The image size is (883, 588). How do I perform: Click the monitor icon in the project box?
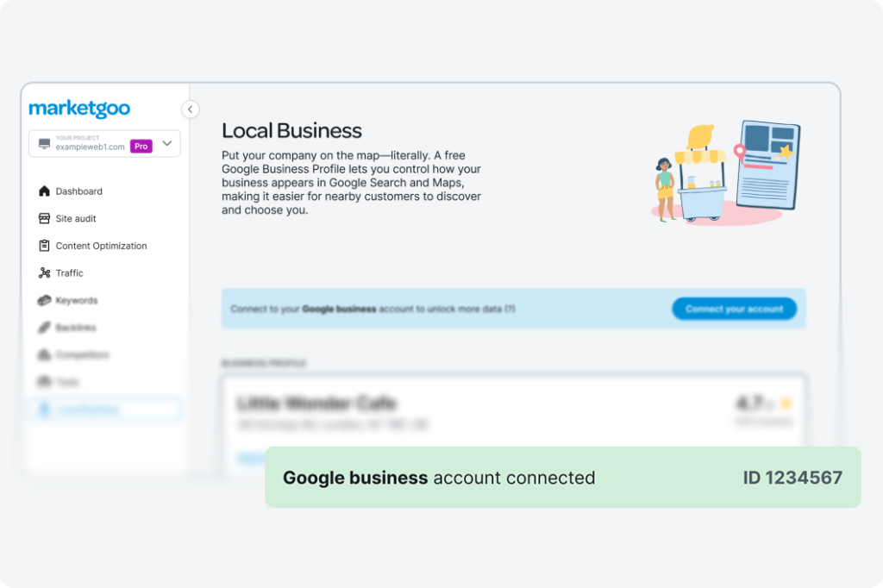pos(44,144)
